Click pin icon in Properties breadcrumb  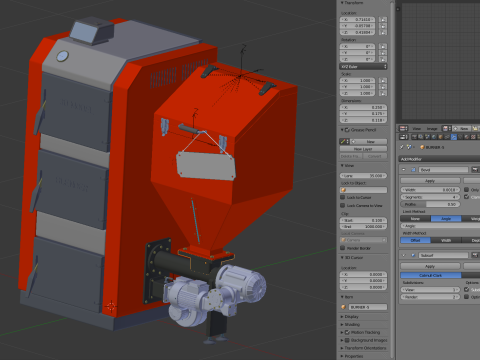point(402,147)
